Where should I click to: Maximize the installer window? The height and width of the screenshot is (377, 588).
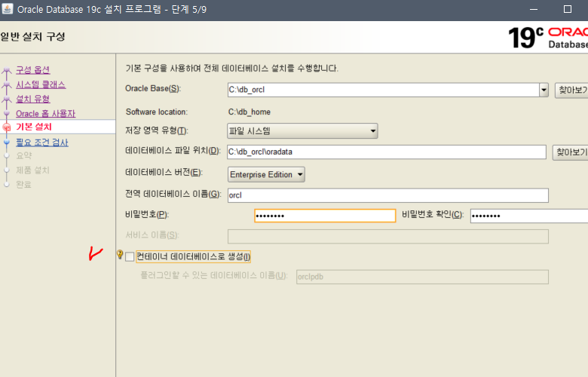pyautogui.click(x=568, y=9)
